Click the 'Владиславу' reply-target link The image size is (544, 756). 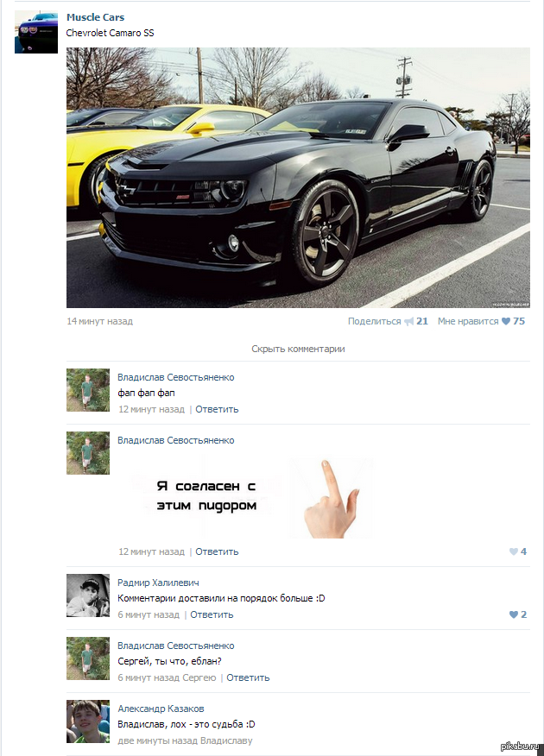226,740
